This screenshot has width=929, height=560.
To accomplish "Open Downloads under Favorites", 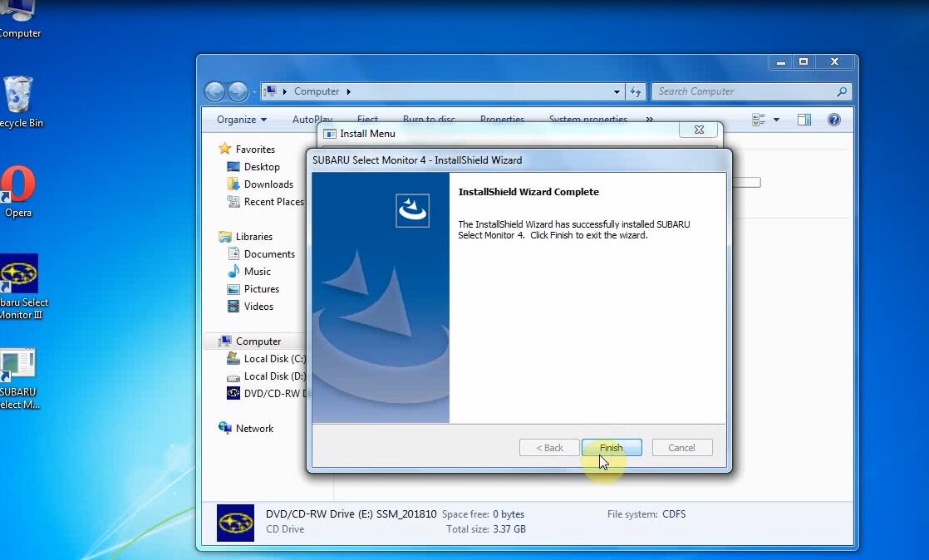I will [x=268, y=184].
